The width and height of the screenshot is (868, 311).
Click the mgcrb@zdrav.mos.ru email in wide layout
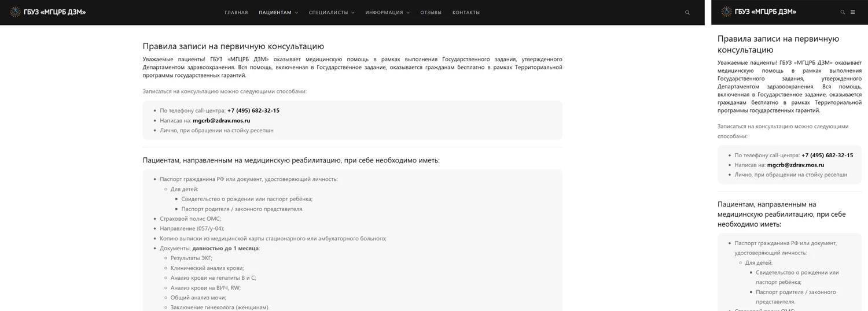pos(221,121)
